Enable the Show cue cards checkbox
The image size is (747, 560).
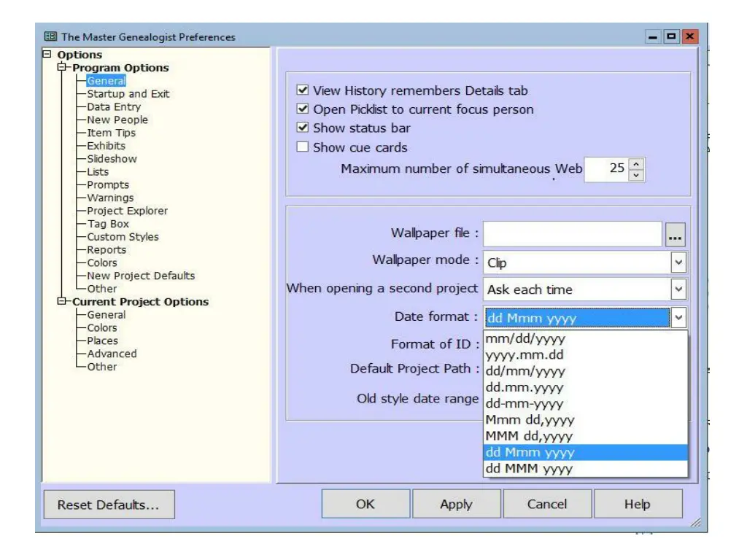click(x=303, y=147)
